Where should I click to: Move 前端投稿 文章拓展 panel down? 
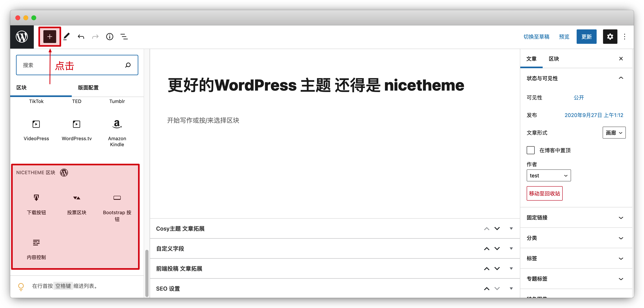[497, 268]
